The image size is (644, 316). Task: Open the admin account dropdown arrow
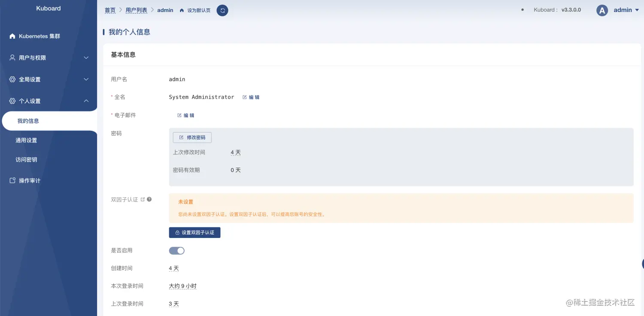click(x=637, y=10)
